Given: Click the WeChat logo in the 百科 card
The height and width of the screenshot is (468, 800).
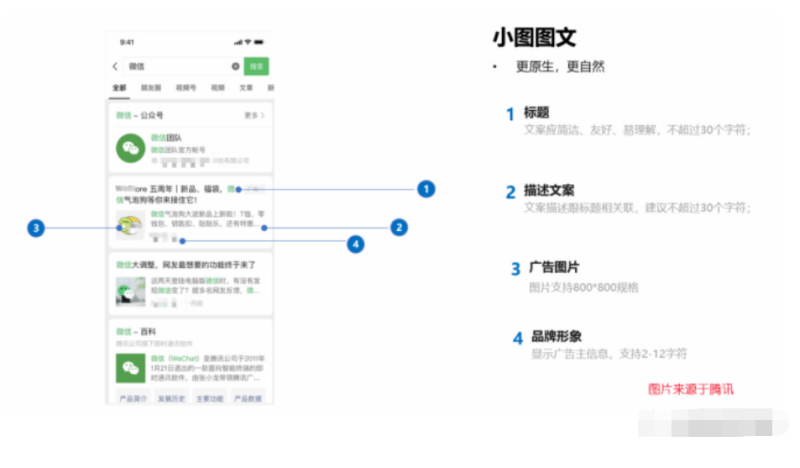Looking at the screenshot, I should click(x=131, y=368).
